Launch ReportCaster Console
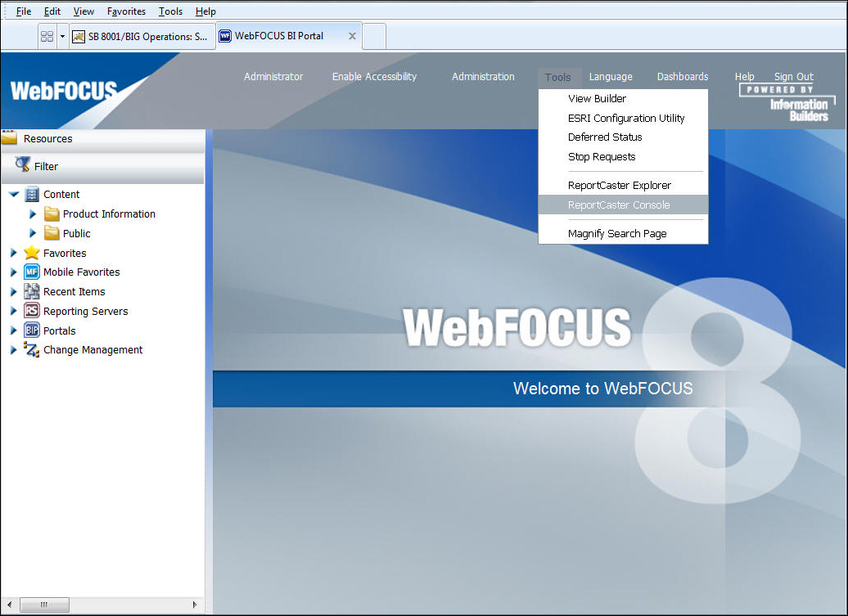 pyautogui.click(x=623, y=205)
